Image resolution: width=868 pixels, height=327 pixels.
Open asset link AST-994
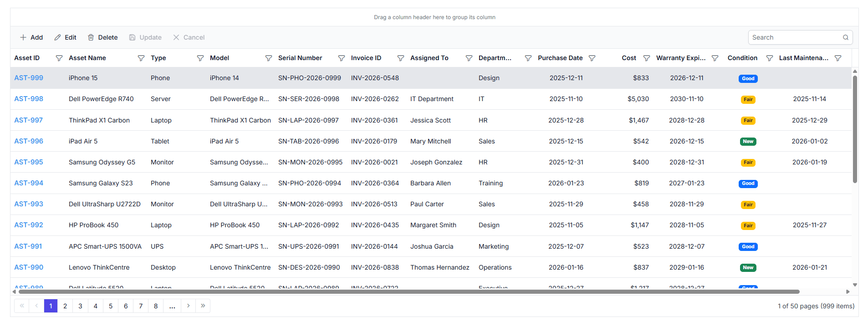(x=29, y=183)
